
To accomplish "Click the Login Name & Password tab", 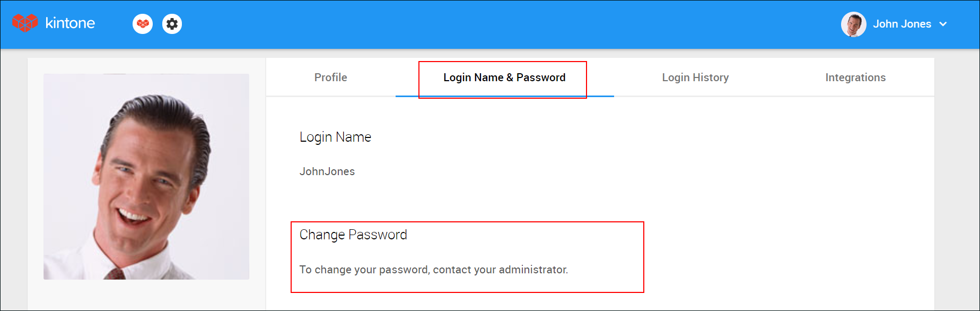I will click(x=503, y=77).
